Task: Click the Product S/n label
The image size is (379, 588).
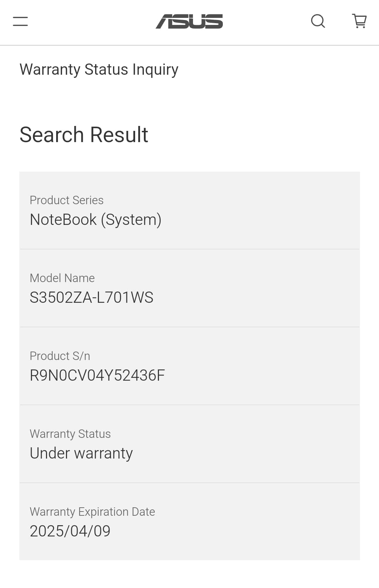Action: pyautogui.click(x=60, y=356)
